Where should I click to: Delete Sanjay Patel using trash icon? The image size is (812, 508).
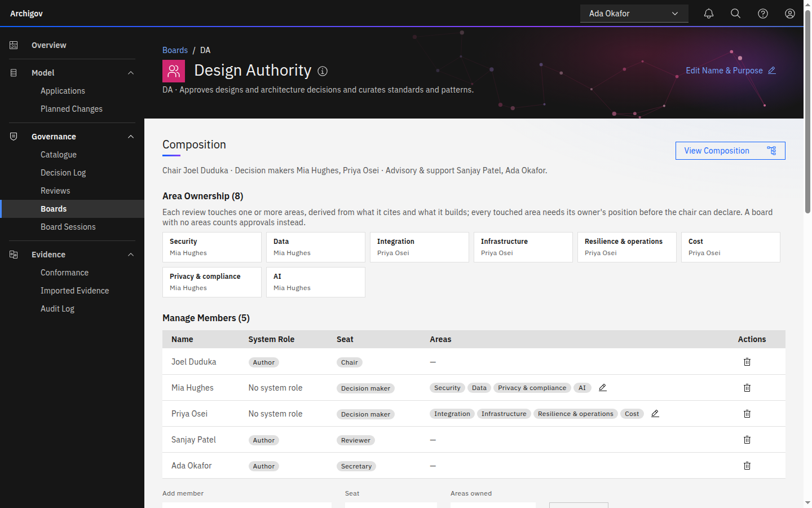(x=747, y=440)
